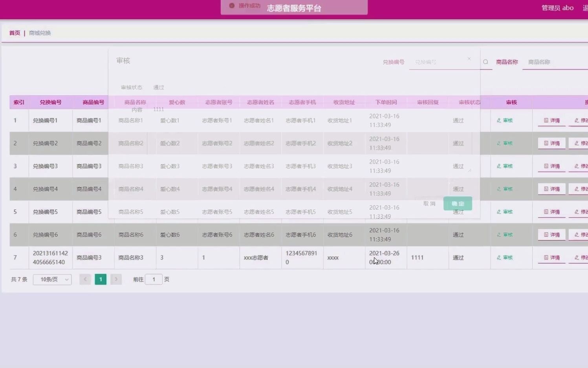The width and height of the screenshot is (588, 368).
Task: Open the 10条/页 page size dropdown
Action: (x=52, y=280)
